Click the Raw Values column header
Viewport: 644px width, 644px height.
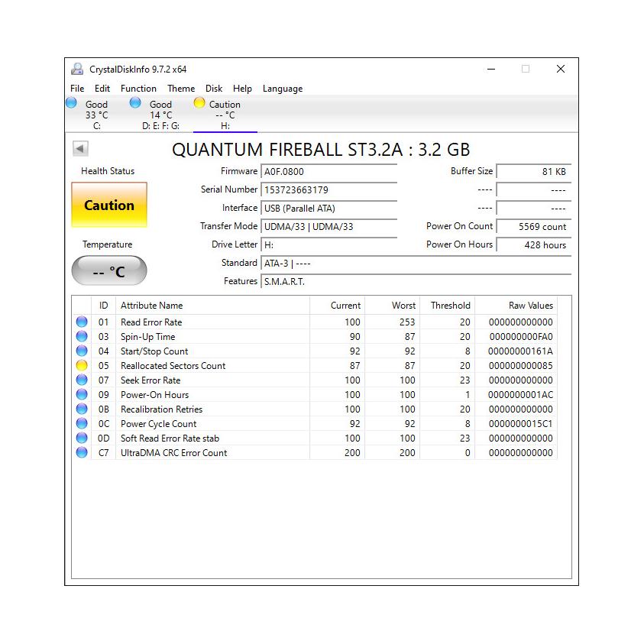tap(530, 306)
